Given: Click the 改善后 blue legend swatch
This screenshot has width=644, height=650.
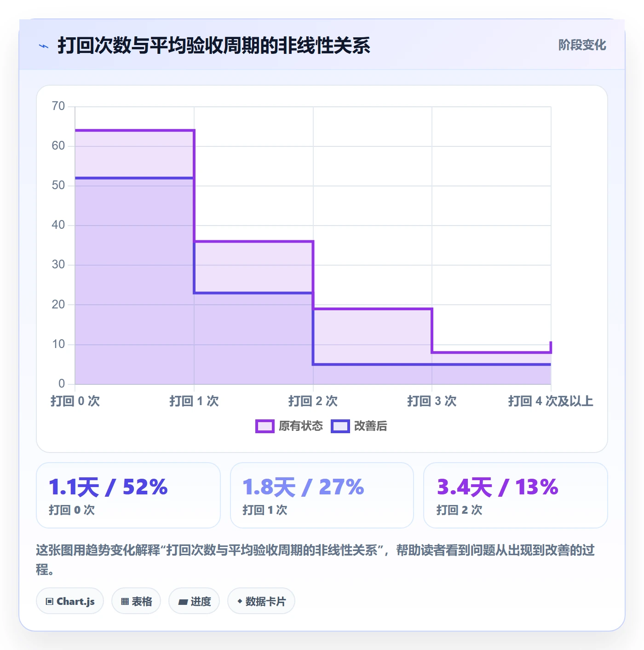Looking at the screenshot, I should click(340, 426).
